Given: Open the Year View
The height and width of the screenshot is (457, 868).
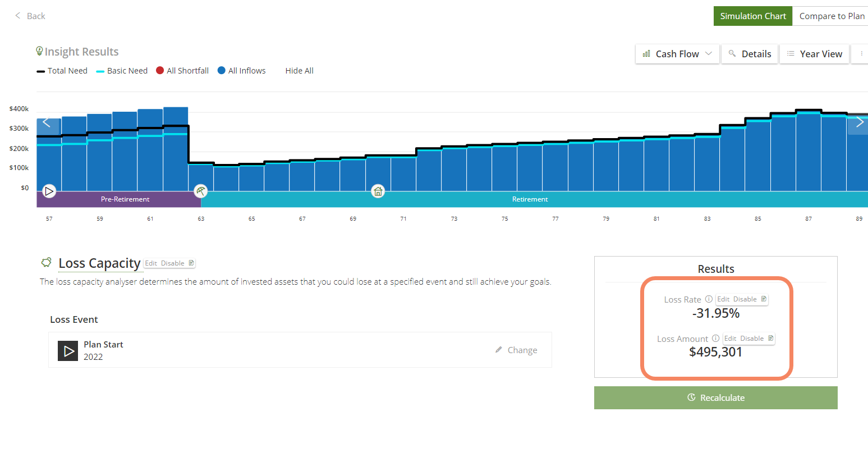Looking at the screenshot, I should [x=814, y=54].
